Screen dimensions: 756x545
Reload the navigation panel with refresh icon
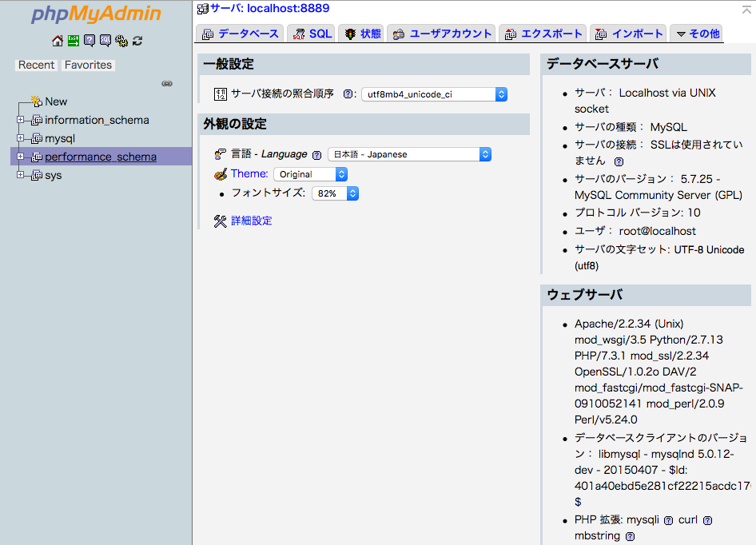(x=137, y=41)
